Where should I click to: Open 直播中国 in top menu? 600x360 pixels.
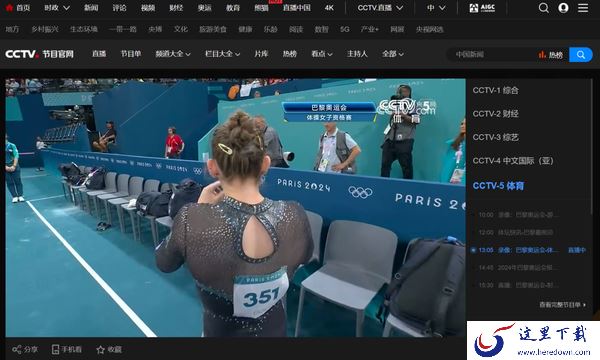(297, 8)
